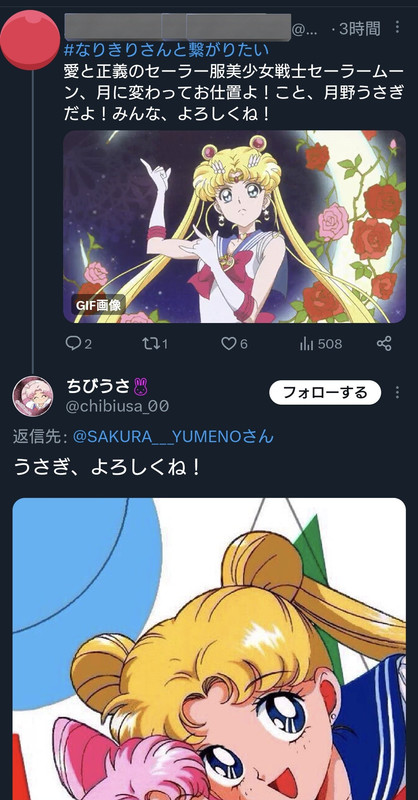Viewport: 418px width, 800px height.
Task: Tap the share icon under the GIF
Action: coord(384,344)
